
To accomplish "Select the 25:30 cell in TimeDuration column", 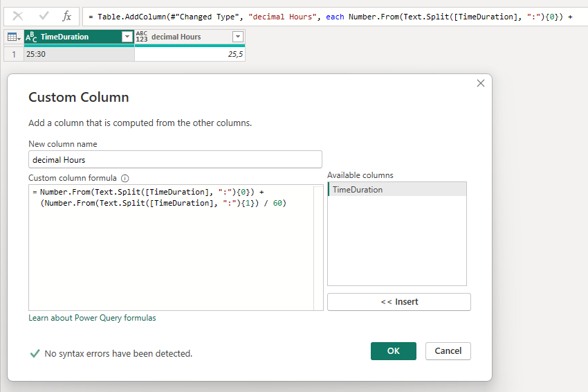I will tap(79, 54).
